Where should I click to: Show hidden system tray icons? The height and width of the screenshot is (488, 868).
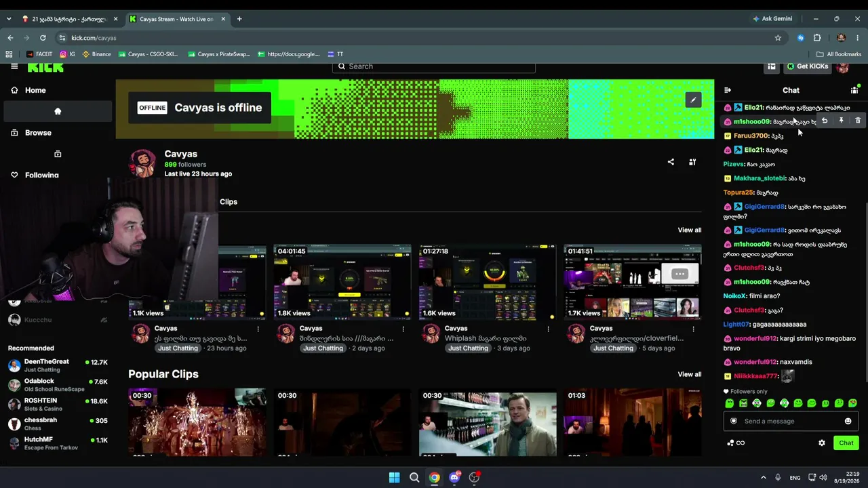tap(763, 478)
